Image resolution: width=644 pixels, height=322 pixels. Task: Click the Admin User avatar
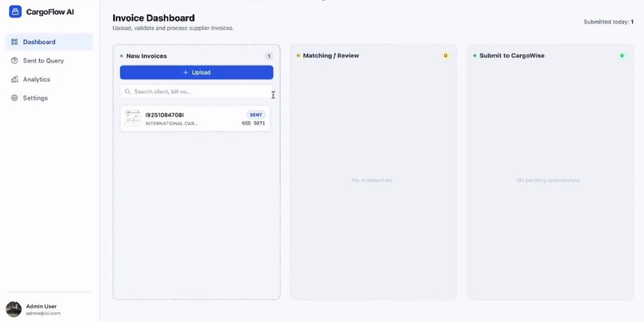[x=14, y=310]
